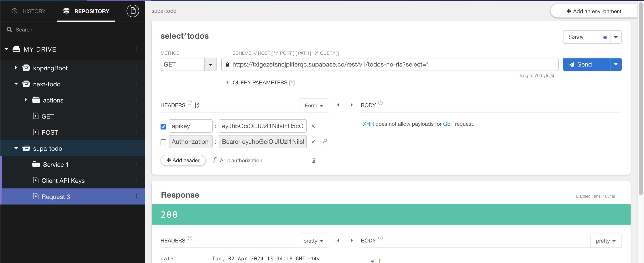Image resolution: width=644 pixels, height=263 pixels.
Task: Click the search magnifier icon
Action: tap(9, 30)
